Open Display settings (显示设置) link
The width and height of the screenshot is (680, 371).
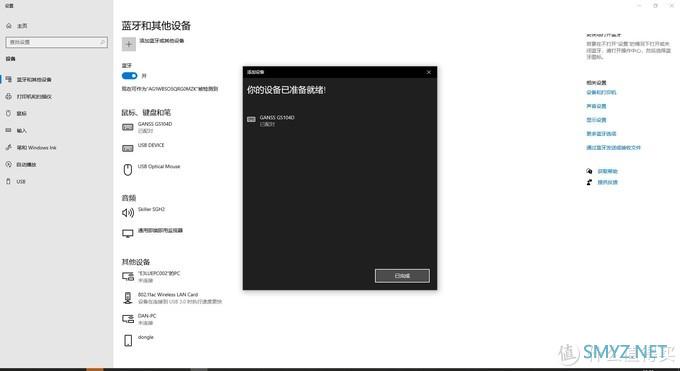point(596,120)
